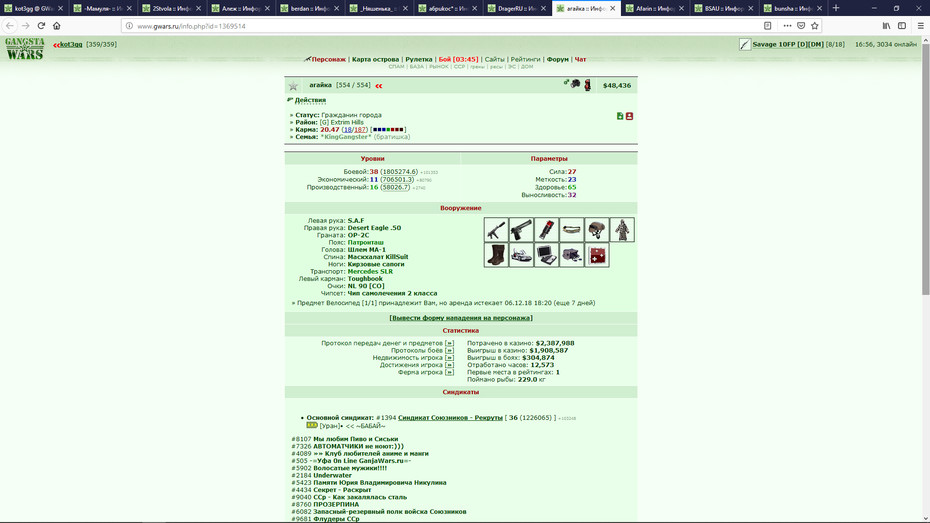This screenshot has height=523, width=930.
Task: Click Вывести форму нападения на персонажа link
Action: 461,318
